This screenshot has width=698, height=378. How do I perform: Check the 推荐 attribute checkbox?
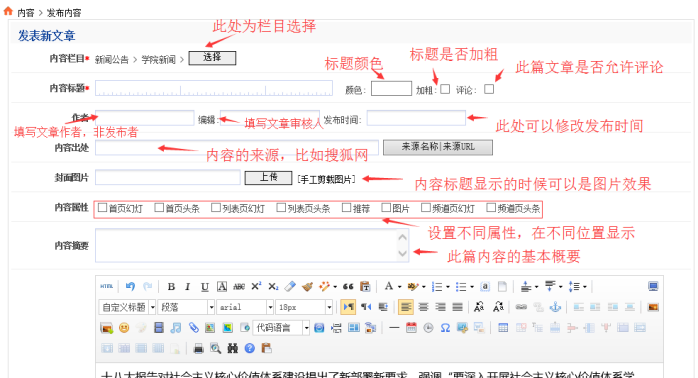[346, 207]
